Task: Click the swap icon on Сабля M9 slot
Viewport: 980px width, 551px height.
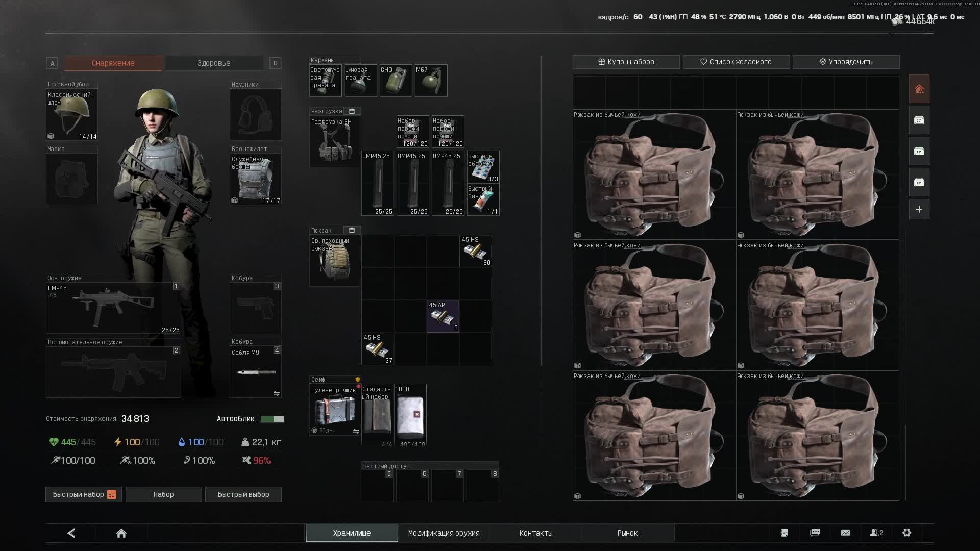Action: [276, 393]
